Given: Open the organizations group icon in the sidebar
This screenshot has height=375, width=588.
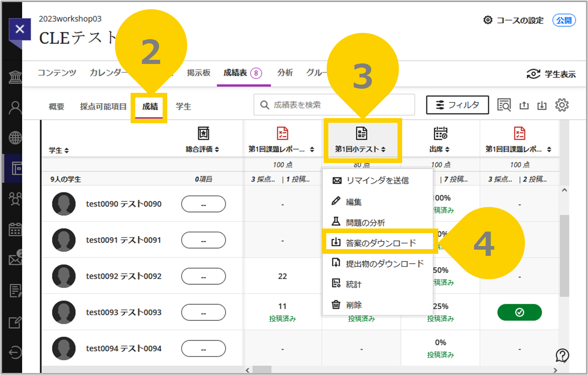Looking at the screenshot, I should [15, 199].
